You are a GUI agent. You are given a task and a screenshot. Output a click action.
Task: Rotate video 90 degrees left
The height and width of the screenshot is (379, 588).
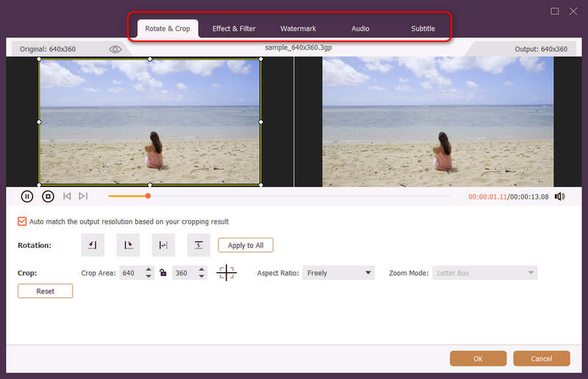point(92,245)
